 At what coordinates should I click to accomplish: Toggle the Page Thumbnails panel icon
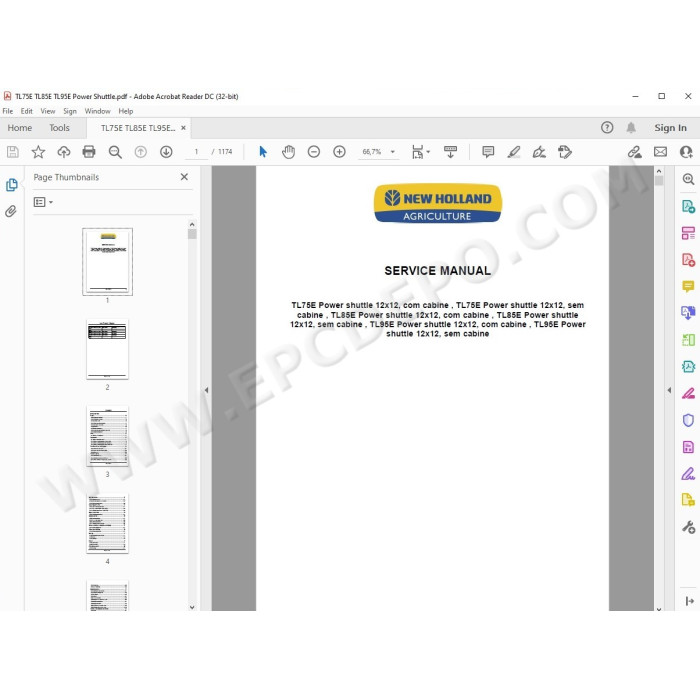pyautogui.click(x=12, y=185)
